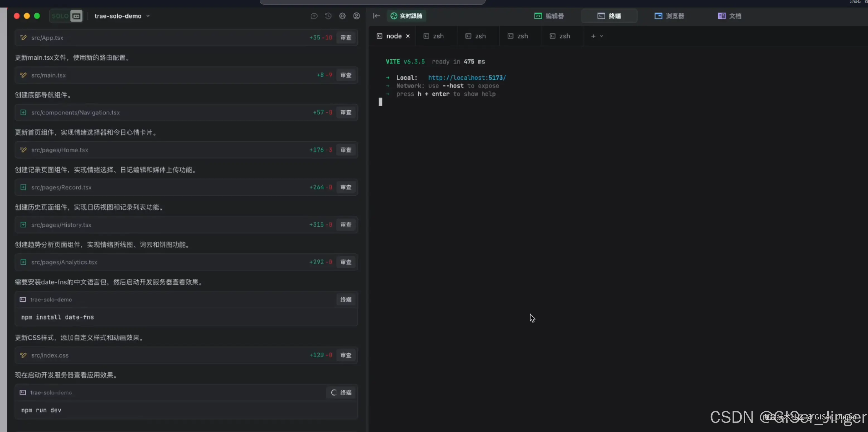Open the history clock icon
This screenshot has height=432, width=868.
[x=328, y=16]
